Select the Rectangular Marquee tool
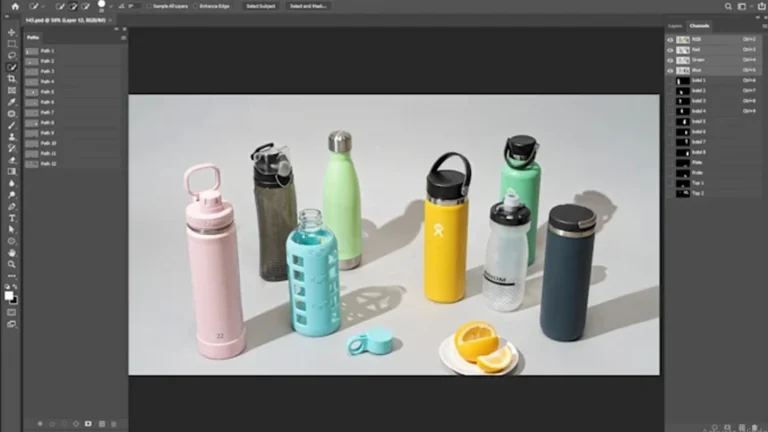768x432 pixels. click(12, 44)
